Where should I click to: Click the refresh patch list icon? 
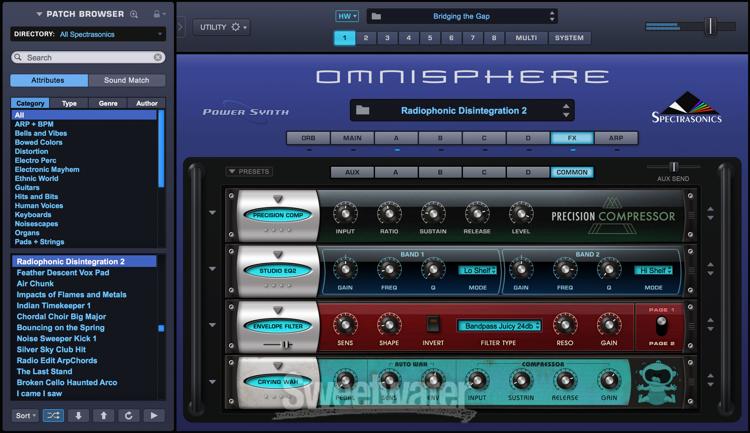click(x=129, y=415)
